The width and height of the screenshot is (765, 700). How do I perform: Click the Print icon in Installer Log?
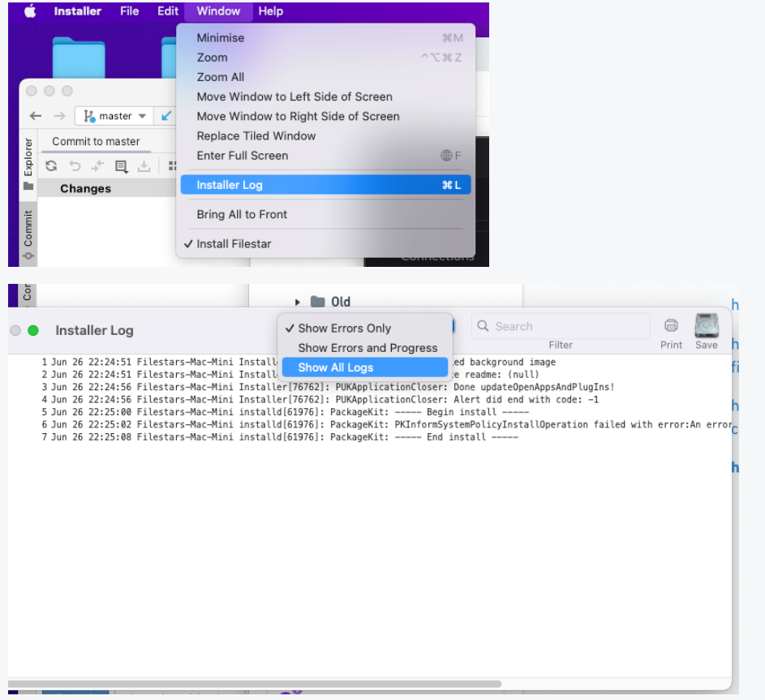(x=672, y=326)
